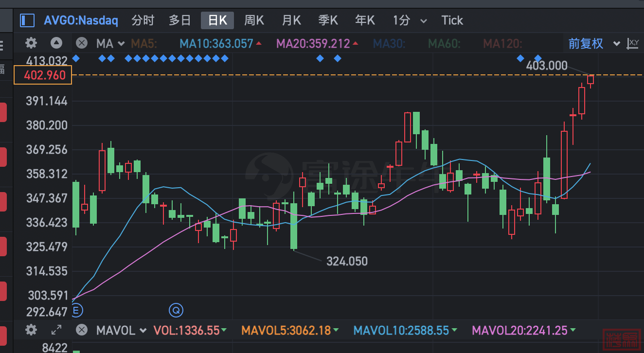
Task: Remove the MAVOL indicator with X icon
Action: click(82, 330)
